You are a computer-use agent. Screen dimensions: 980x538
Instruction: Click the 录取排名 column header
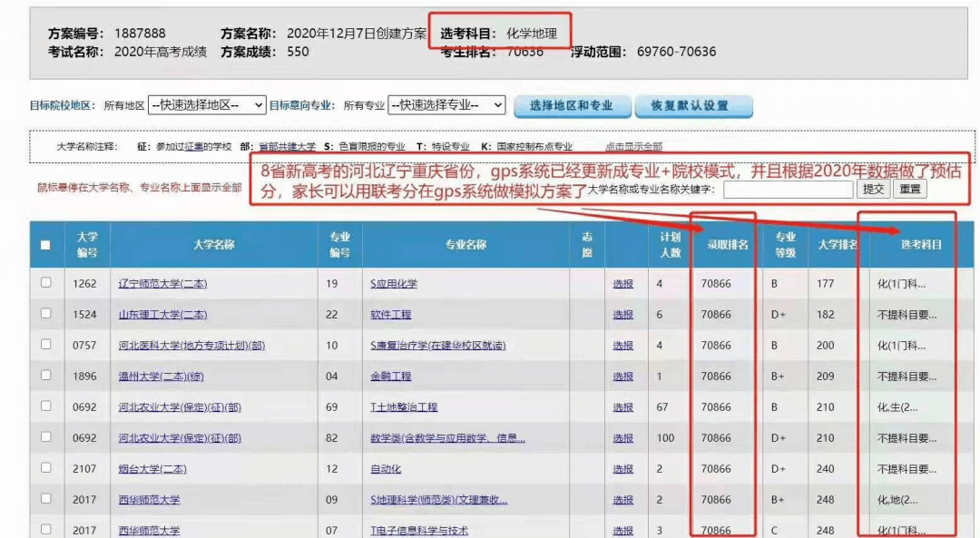728,244
